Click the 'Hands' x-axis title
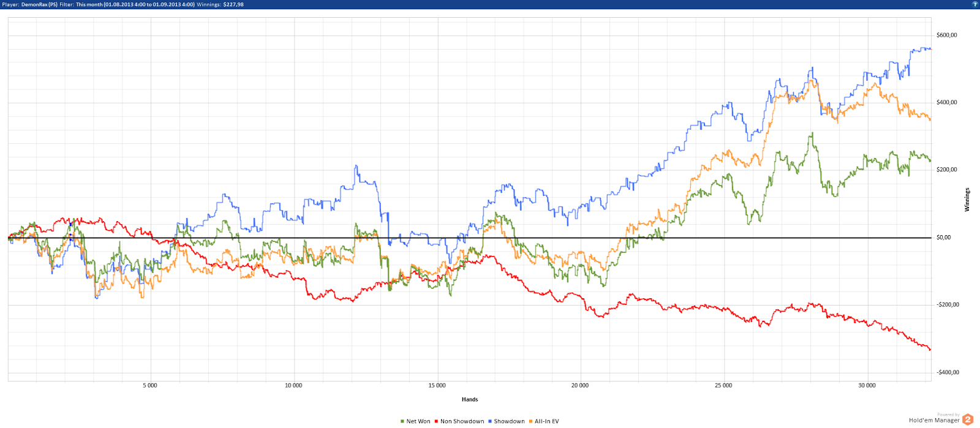This screenshot has width=980, height=428. (x=470, y=399)
